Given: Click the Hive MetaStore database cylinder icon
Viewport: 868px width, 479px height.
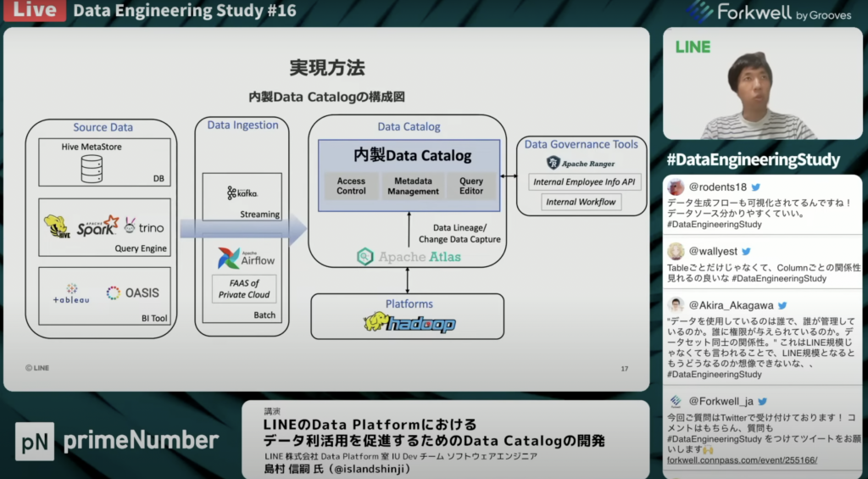Looking at the screenshot, I should 91,169.
